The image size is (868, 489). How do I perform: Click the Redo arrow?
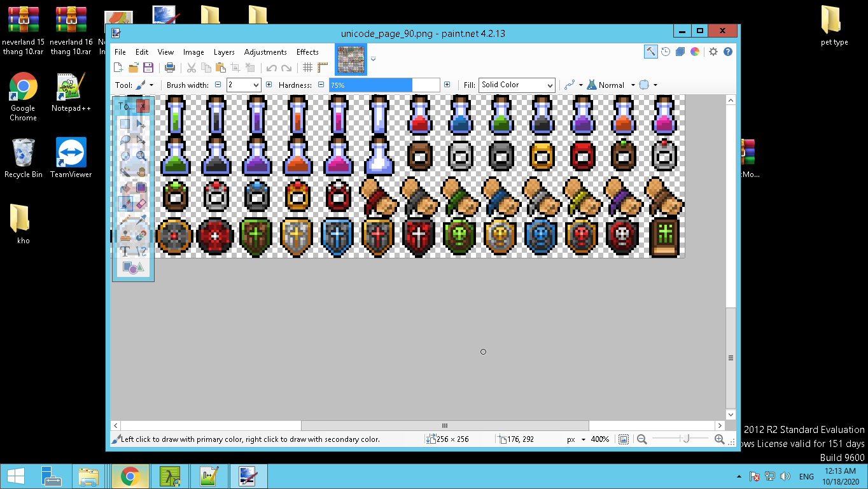coord(286,67)
